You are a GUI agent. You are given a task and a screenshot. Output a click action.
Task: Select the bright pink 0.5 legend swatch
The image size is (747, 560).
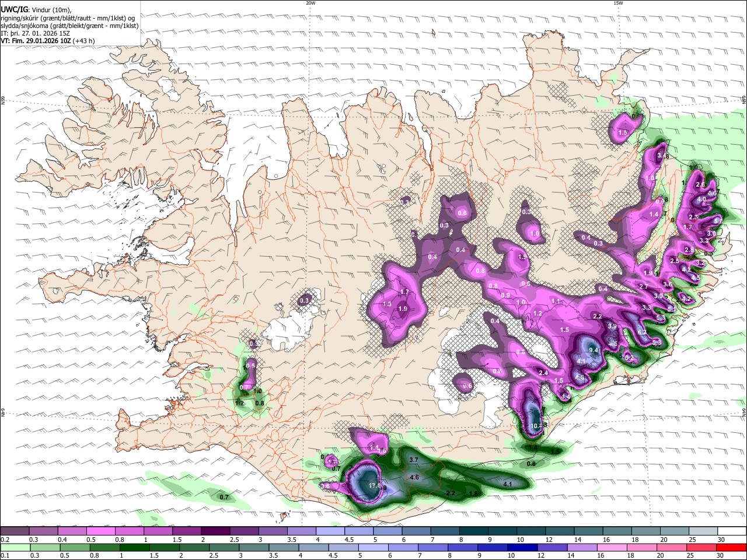click(x=100, y=531)
